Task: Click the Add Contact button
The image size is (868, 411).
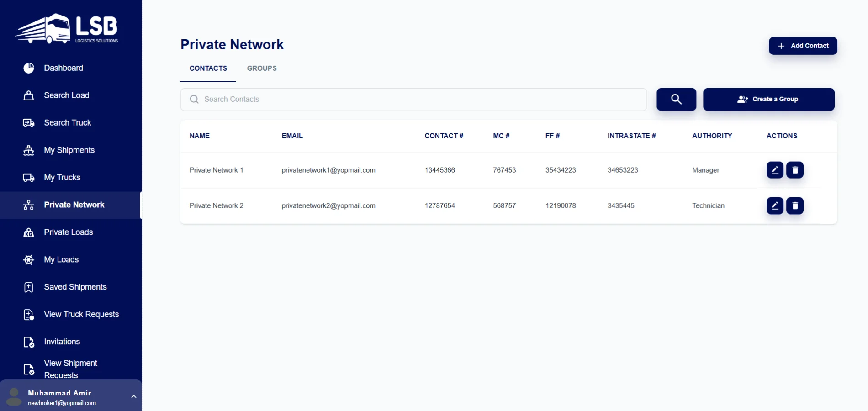Action: click(x=803, y=46)
